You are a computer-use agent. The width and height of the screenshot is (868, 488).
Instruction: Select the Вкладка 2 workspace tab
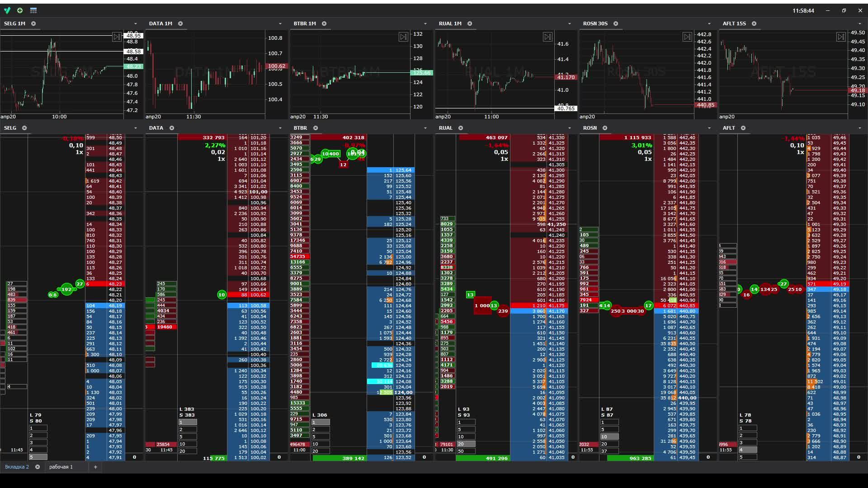17,467
